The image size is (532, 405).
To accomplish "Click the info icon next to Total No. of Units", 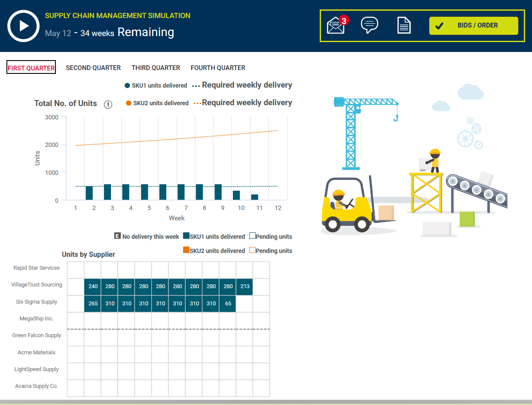I will tap(108, 104).
